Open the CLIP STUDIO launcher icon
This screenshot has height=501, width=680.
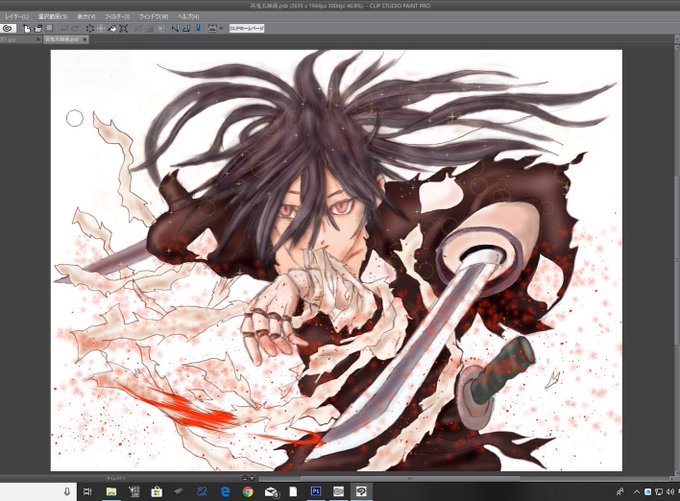[x=8, y=29]
